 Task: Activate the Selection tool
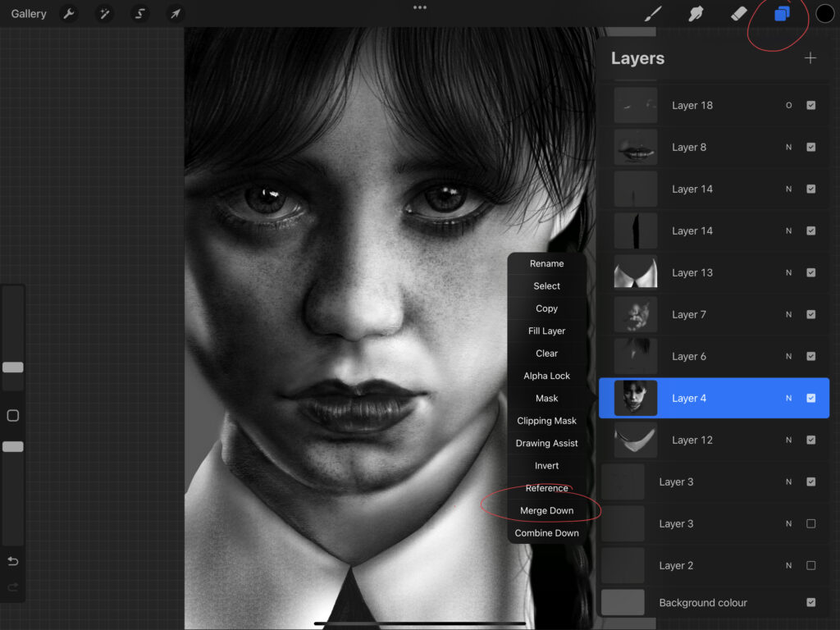140,14
